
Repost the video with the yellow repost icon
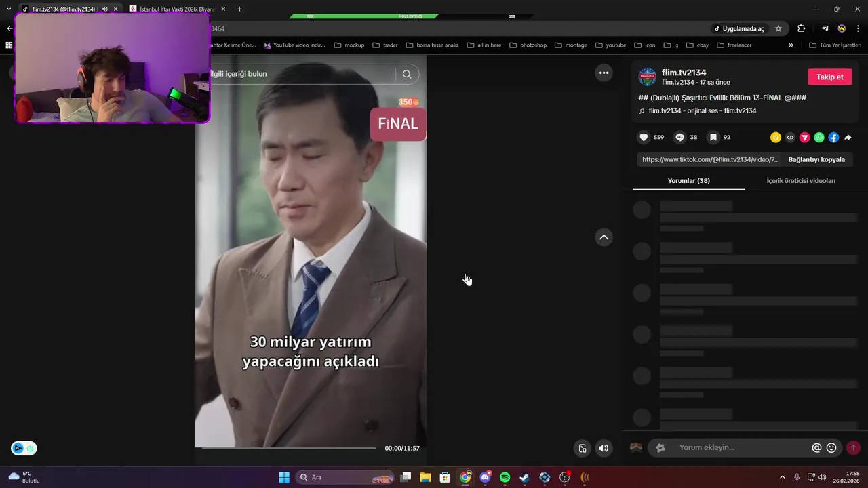776,137
